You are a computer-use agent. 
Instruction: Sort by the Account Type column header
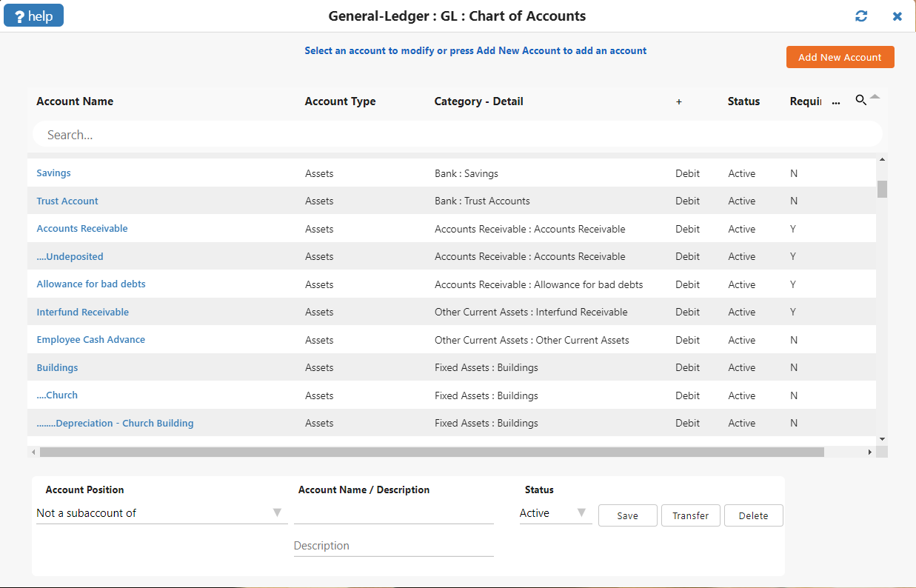click(x=340, y=101)
